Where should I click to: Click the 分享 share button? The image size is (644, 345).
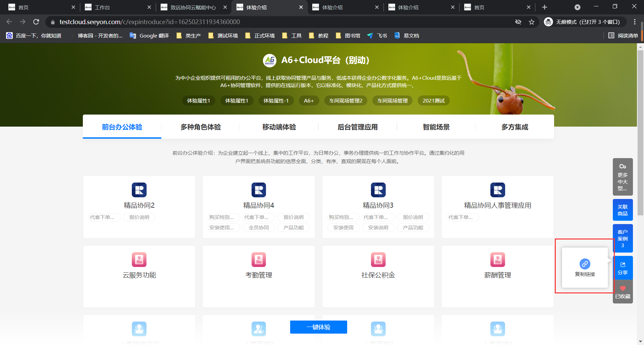click(x=623, y=268)
